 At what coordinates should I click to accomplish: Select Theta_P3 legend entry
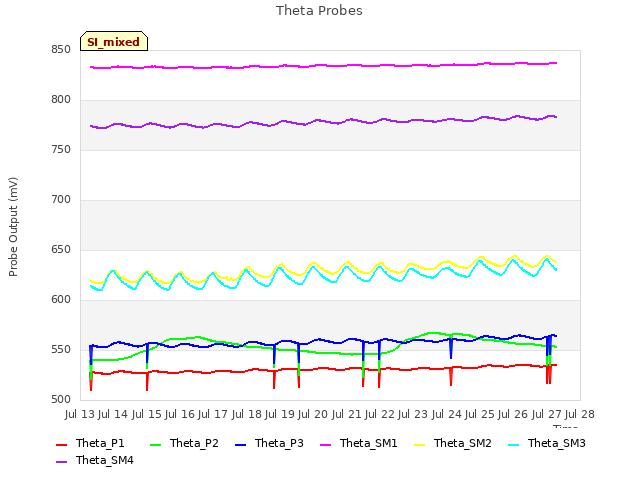269,443
